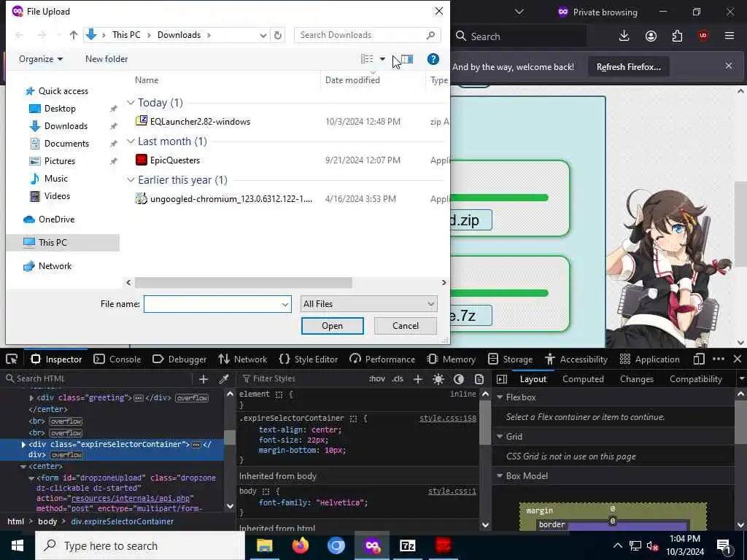Open Documents in the navigation pane
The height and width of the screenshot is (560, 747).
[66, 144]
